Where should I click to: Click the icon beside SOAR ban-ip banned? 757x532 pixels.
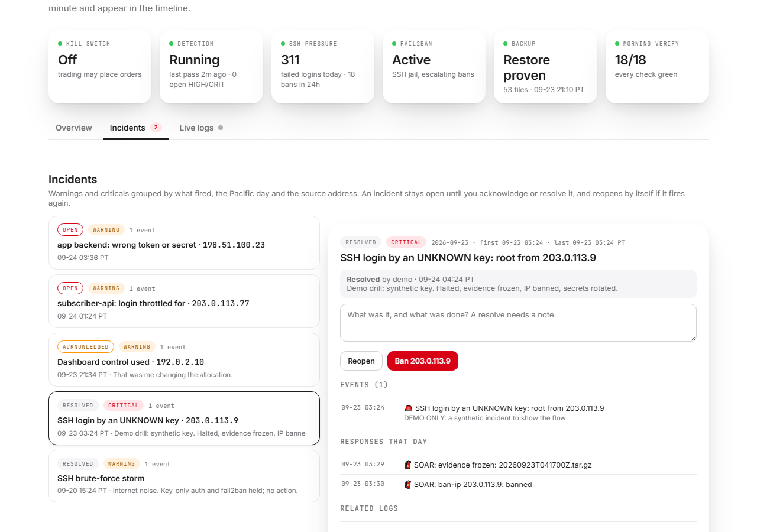tap(408, 484)
